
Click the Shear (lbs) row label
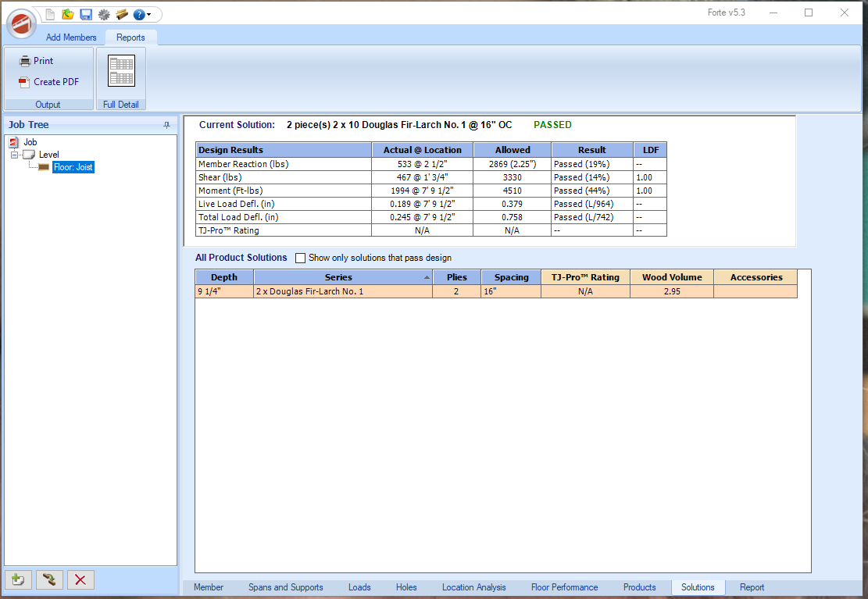point(220,177)
